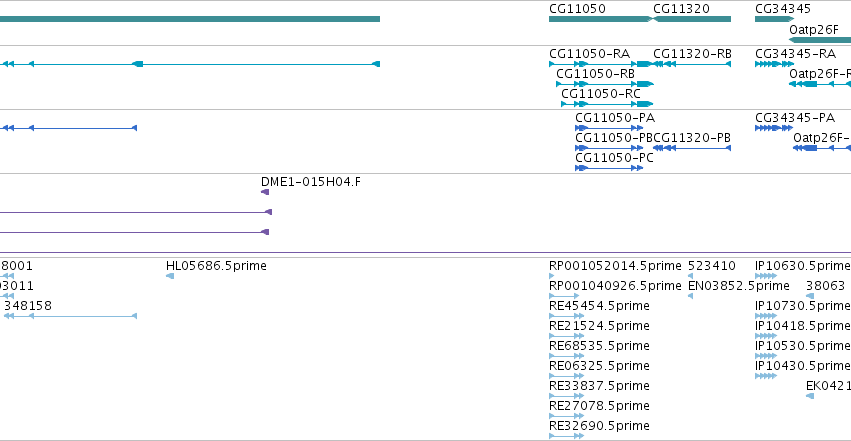Click the CG34345-RA transcript arrows
851x441 pixels.
click(774, 64)
